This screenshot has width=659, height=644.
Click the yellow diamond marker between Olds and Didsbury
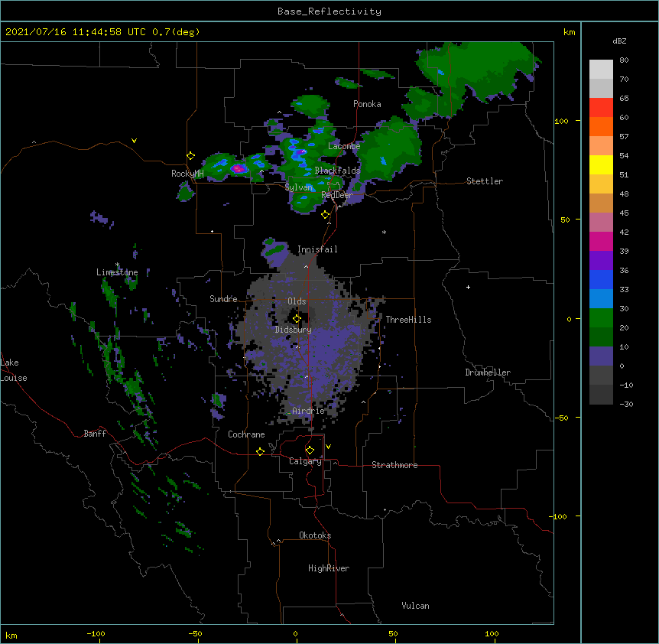coord(297,319)
